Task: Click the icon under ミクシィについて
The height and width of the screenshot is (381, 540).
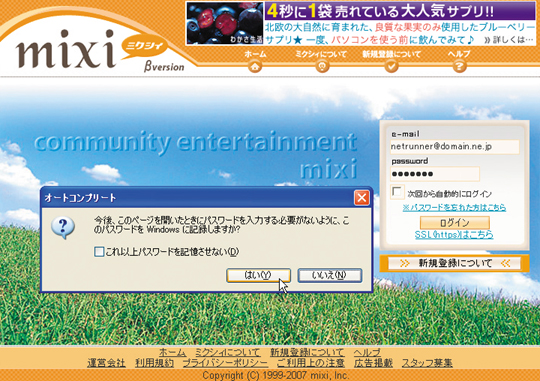Action: coord(322,66)
